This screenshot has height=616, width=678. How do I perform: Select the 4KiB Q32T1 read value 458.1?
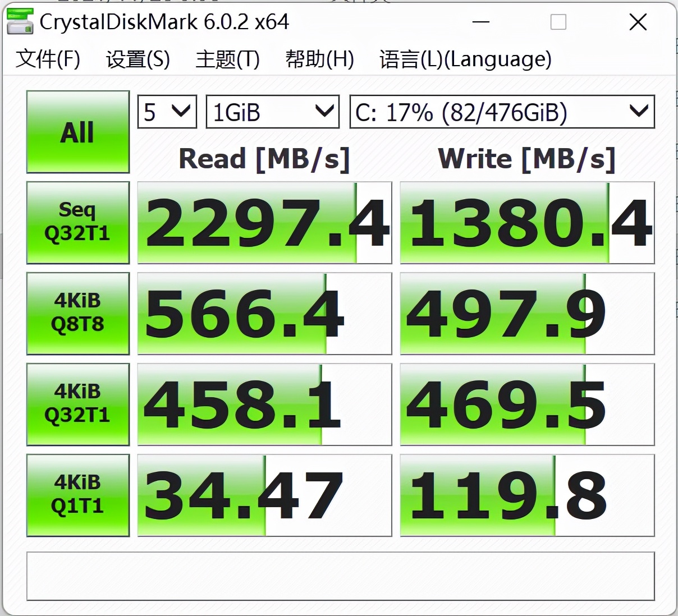pos(265,404)
